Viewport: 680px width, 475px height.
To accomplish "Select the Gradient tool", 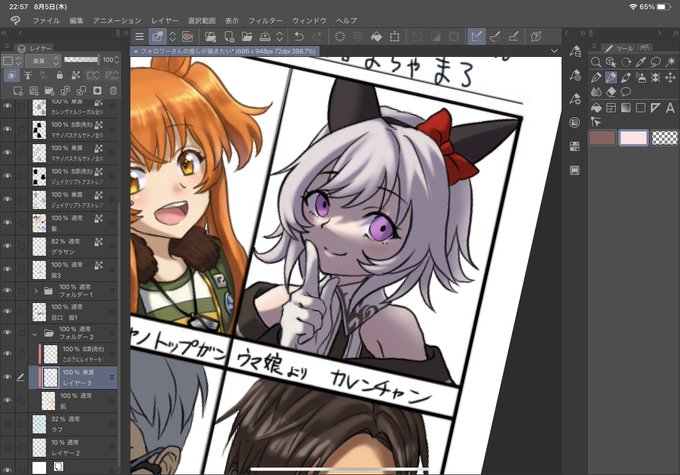I will pos(625,108).
